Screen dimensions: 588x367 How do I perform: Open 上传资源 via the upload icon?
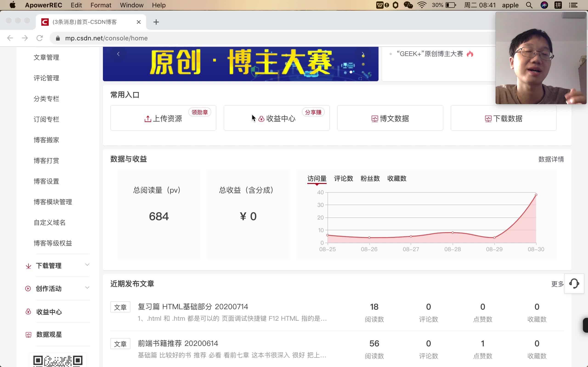point(148,118)
